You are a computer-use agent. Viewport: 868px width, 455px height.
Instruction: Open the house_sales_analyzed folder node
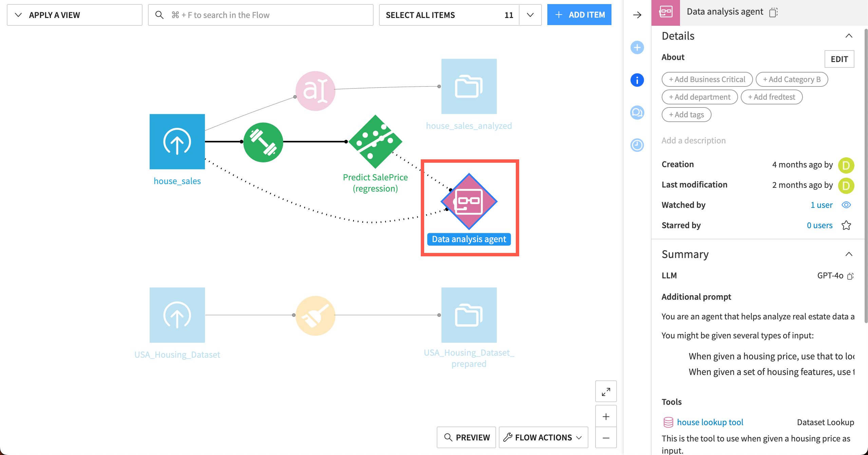click(468, 86)
